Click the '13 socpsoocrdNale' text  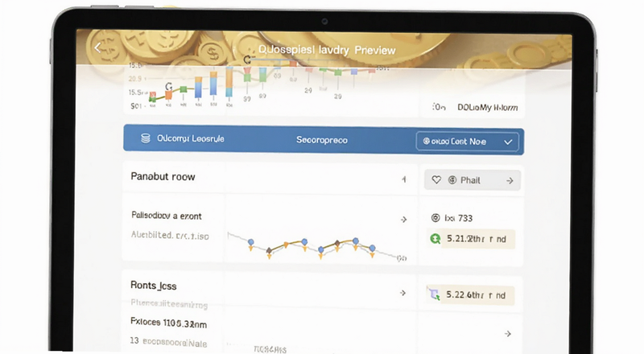(168, 342)
